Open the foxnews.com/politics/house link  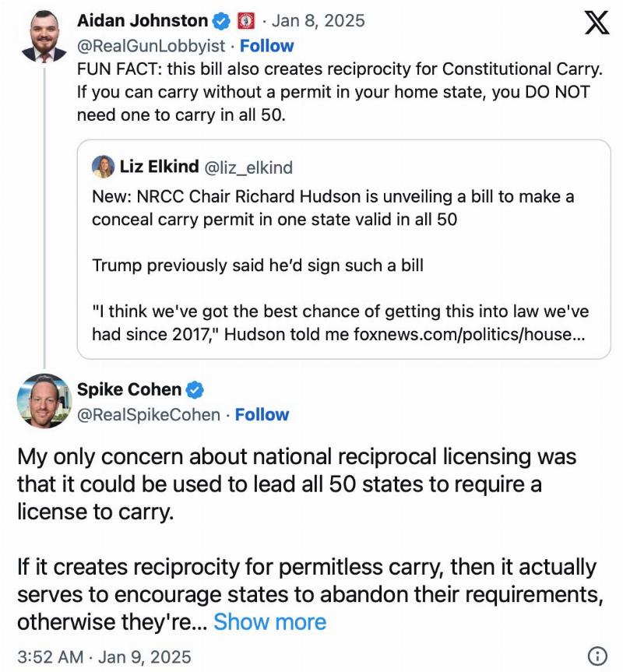coord(469,334)
